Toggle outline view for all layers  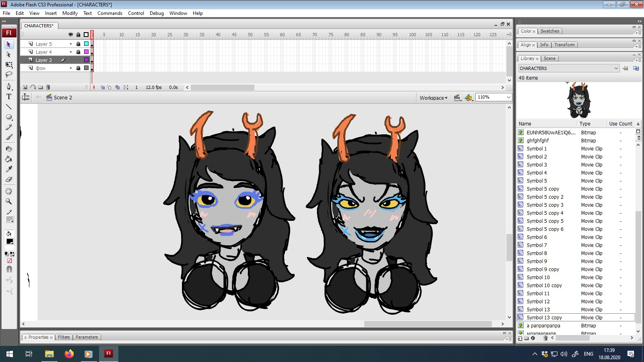point(86,35)
